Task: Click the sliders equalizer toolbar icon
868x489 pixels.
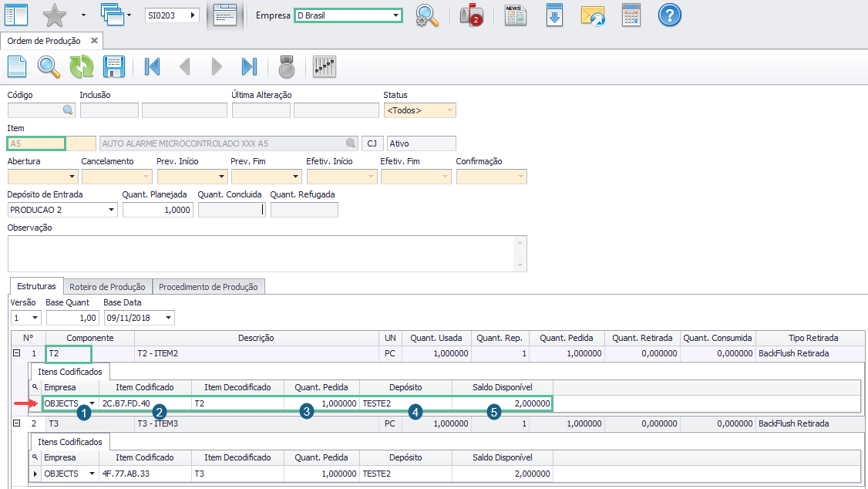Action: click(x=325, y=66)
